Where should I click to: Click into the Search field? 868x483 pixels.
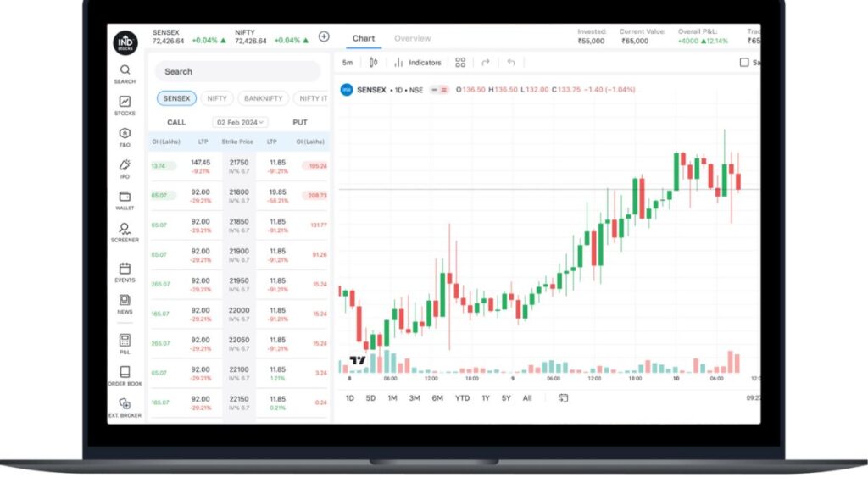[x=237, y=71]
